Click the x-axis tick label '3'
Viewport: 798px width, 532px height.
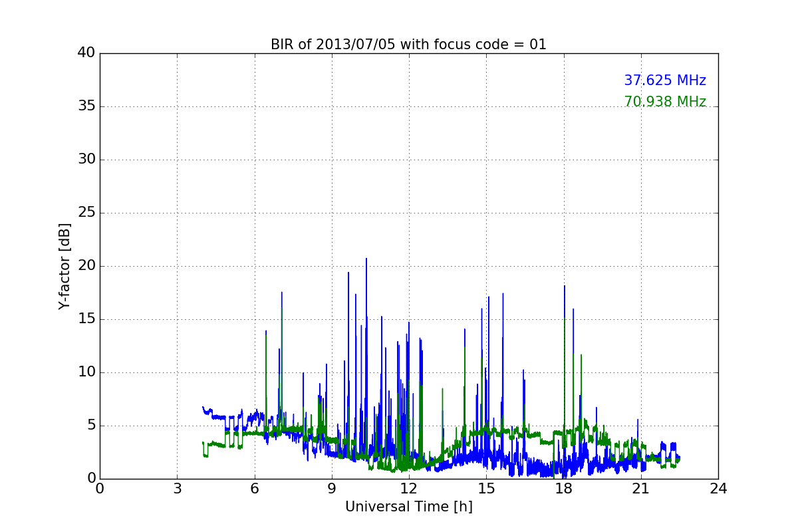point(177,488)
